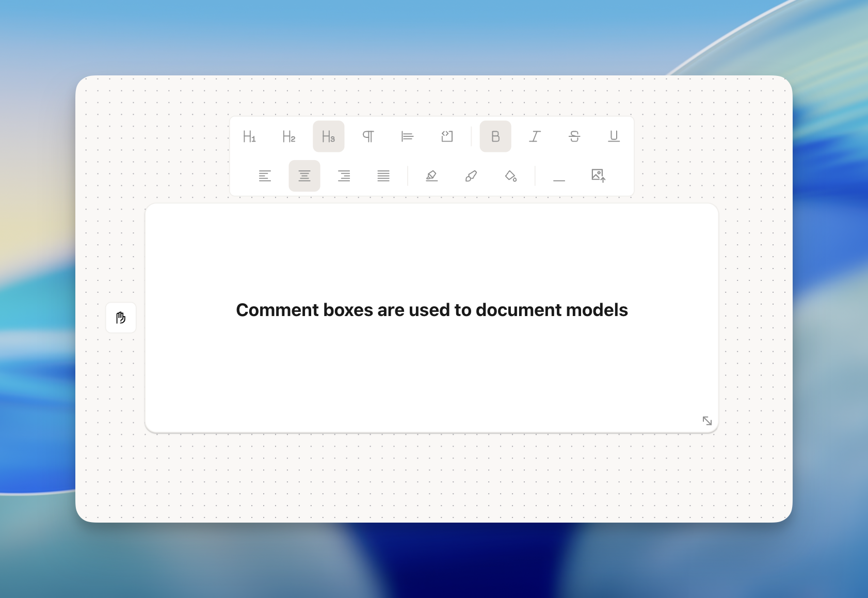Open the paint bucket fill color
Screen dimensions: 868x598
511,176
